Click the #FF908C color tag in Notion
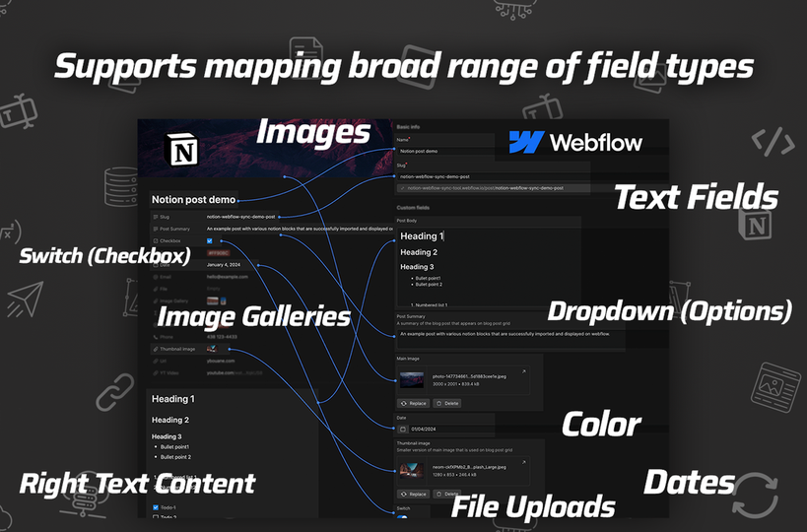Image resolution: width=807 pixels, height=532 pixels. tap(218, 252)
